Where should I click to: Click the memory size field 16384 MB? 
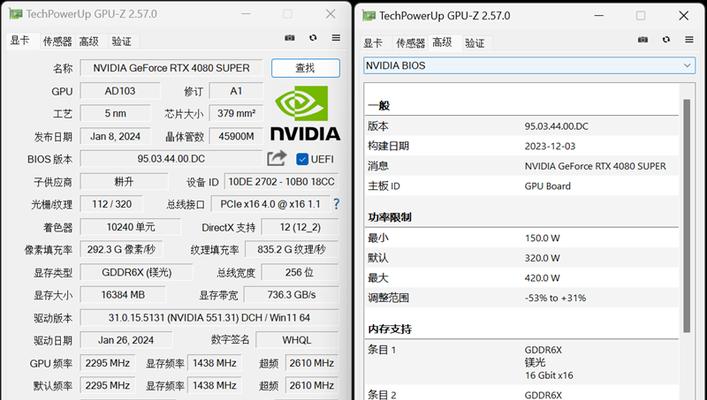pyautogui.click(x=123, y=295)
